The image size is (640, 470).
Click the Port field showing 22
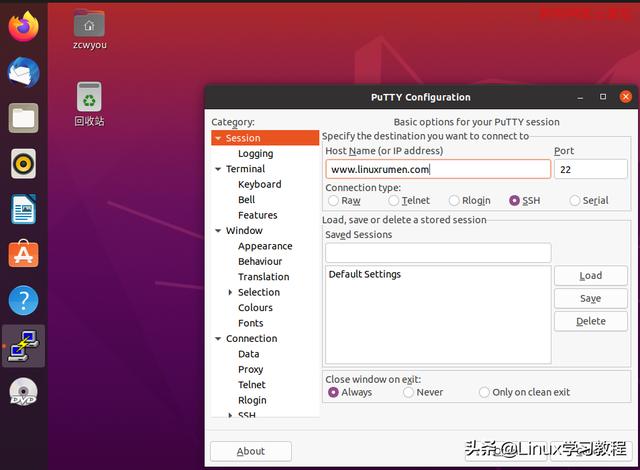pyautogui.click(x=591, y=169)
